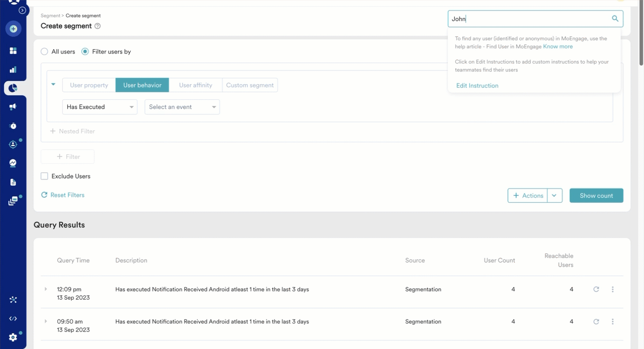Open the Dashboards icon in the sidebar
The width and height of the screenshot is (644, 349).
13,50
